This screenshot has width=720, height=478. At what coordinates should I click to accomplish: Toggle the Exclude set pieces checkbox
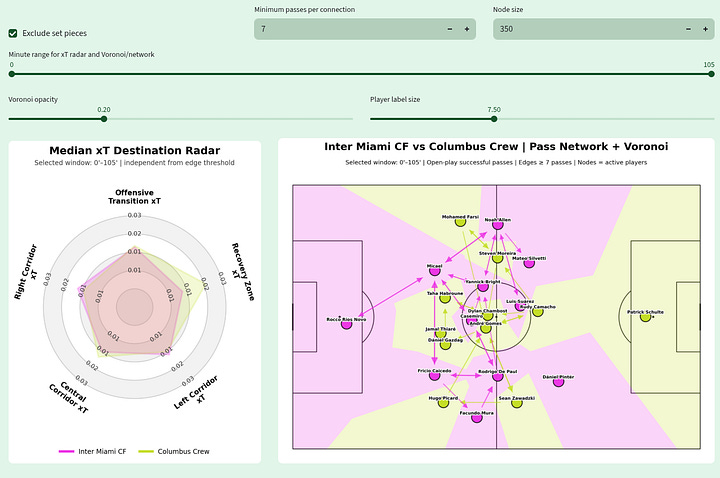13,33
